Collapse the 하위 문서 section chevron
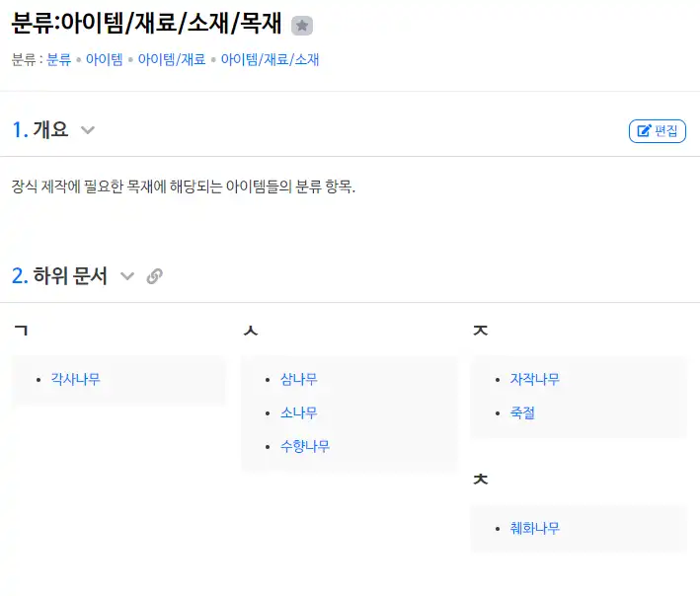 126,276
